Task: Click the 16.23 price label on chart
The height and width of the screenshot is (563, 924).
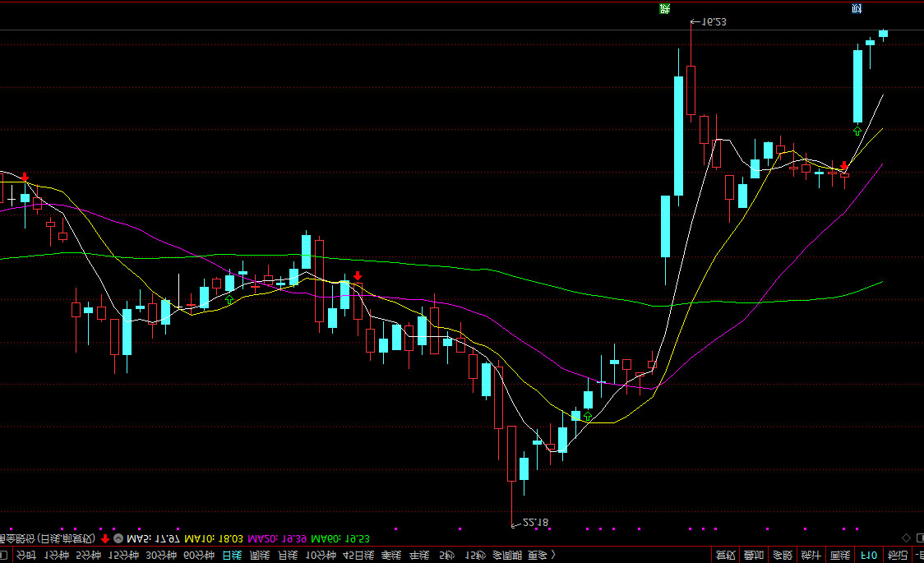Action: 714,22
